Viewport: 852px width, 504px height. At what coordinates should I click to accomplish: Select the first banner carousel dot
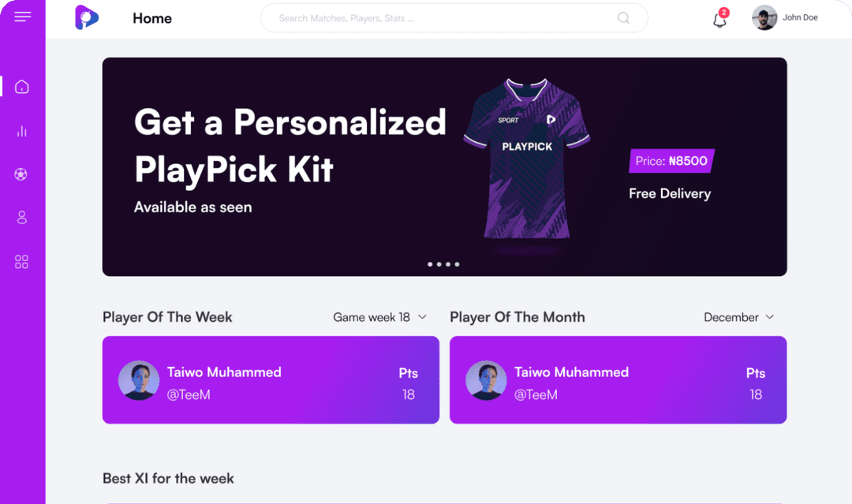[x=430, y=264]
